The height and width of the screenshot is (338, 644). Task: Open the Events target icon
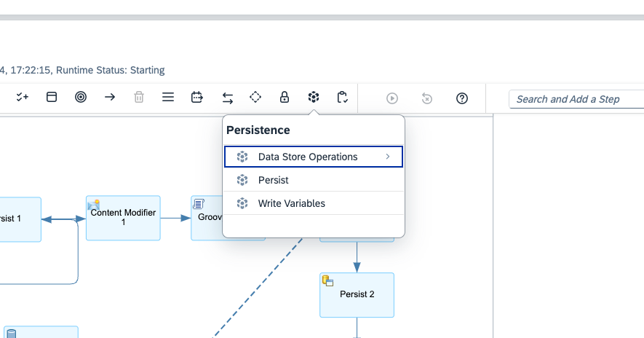[x=81, y=98]
